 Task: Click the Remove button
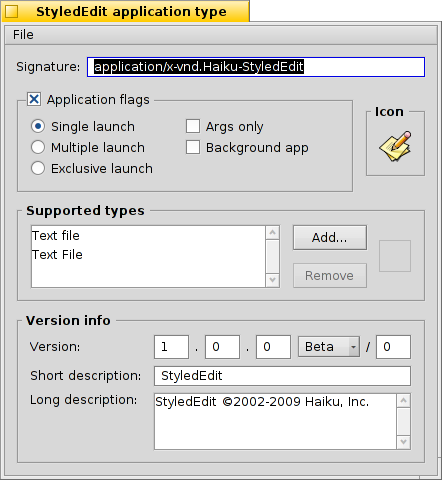point(330,276)
